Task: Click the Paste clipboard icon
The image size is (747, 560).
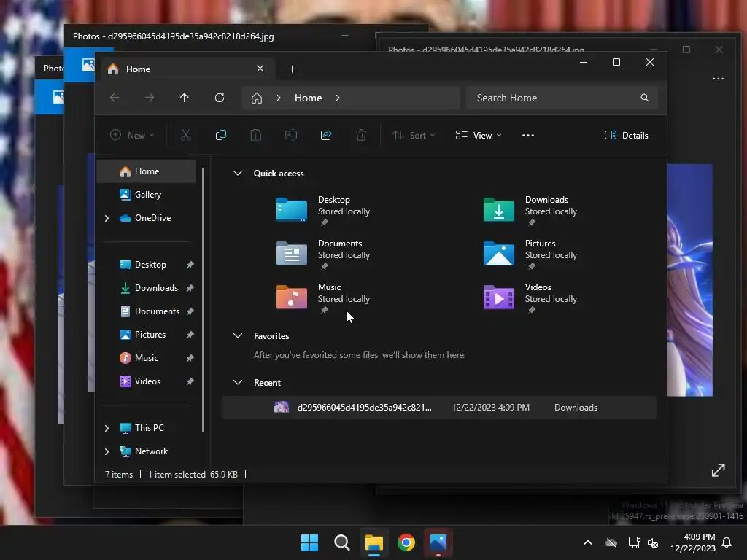Action: coord(256,135)
